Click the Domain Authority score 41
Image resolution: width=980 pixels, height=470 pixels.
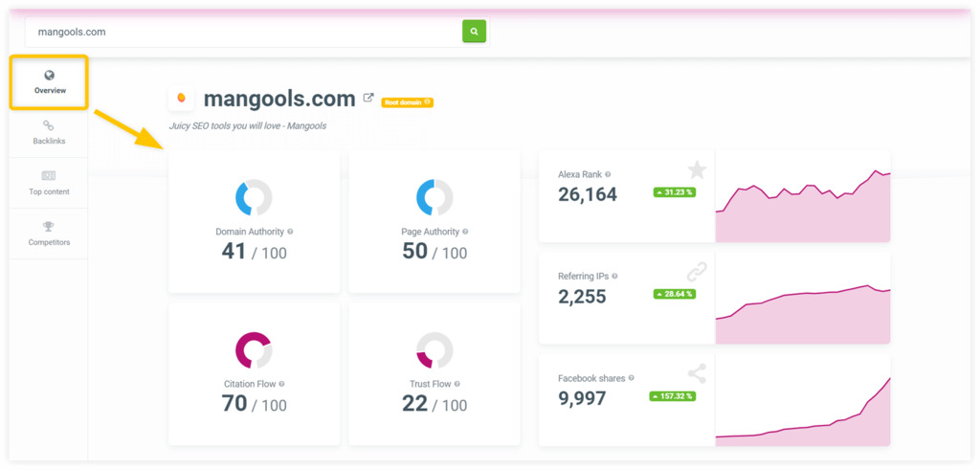coord(234,251)
